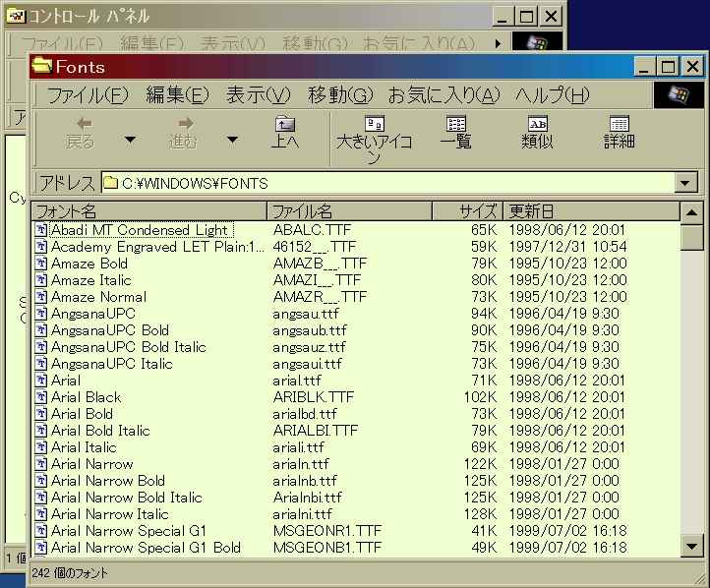Select the Arial Narrow Special G1 font icon
The height and width of the screenshot is (588, 710).
(41, 531)
